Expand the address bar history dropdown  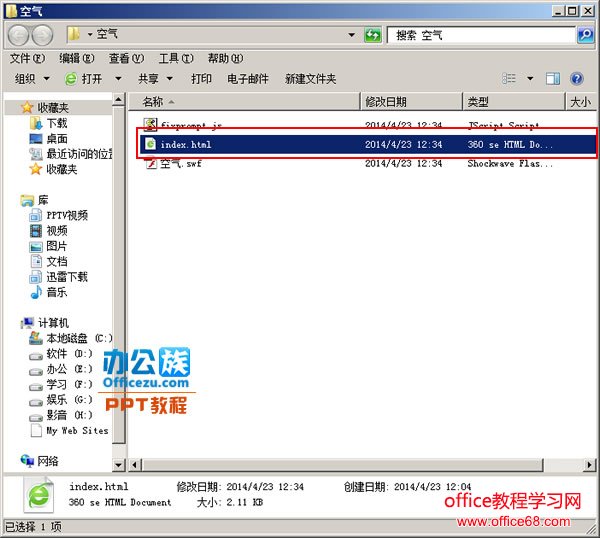pos(351,35)
